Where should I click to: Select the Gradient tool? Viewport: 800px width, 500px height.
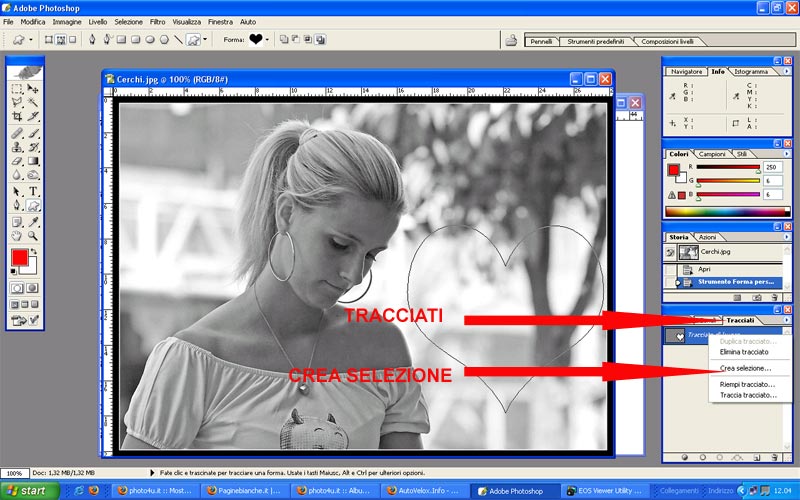tap(33, 161)
